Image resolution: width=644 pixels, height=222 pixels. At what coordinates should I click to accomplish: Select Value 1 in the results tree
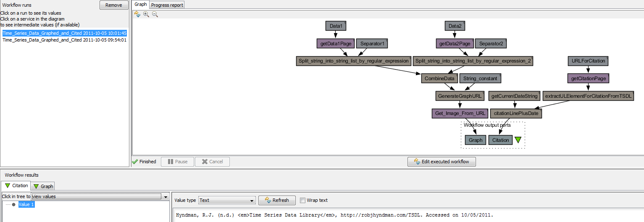pyautogui.click(x=26, y=204)
